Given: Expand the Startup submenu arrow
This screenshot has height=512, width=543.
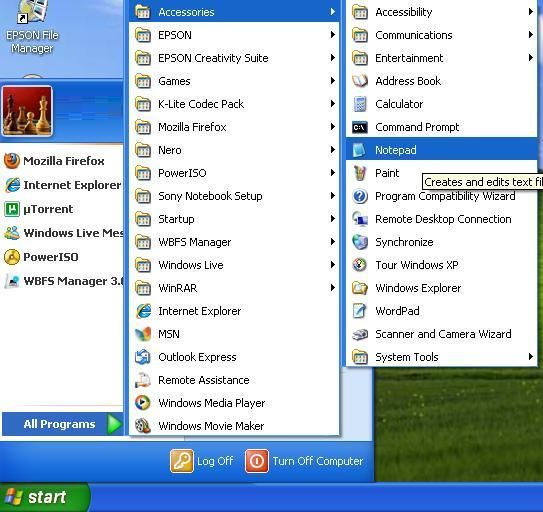Looking at the screenshot, I should click(x=332, y=219).
